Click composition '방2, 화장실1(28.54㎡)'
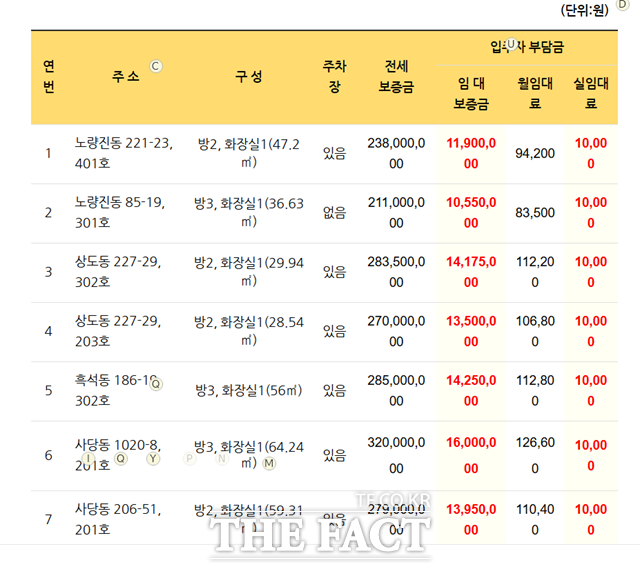Viewport: 640px width, 569px height. click(x=249, y=331)
